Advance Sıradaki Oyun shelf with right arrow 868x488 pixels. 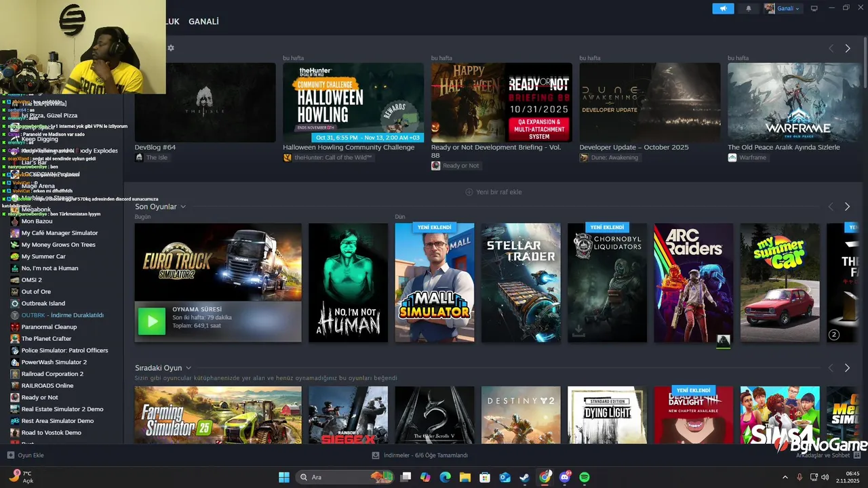(847, 368)
